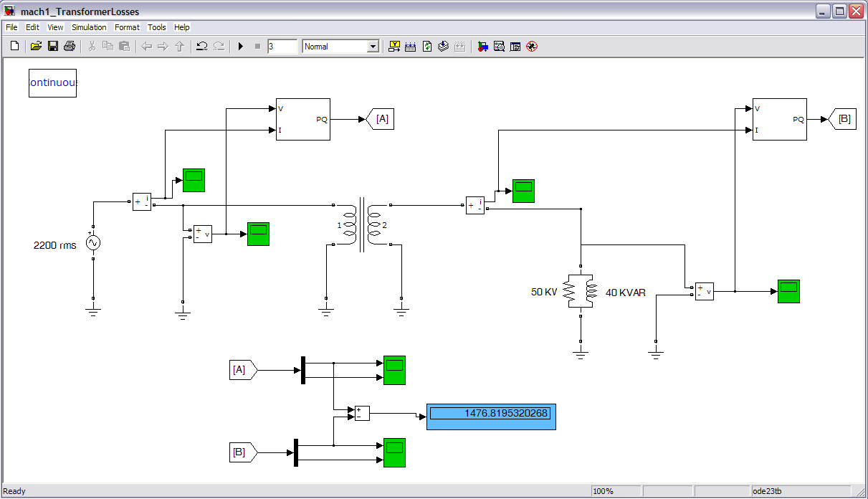Click the New model toolbar icon
The height and width of the screenshot is (499, 868).
pyautogui.click(x=14, y=47)
